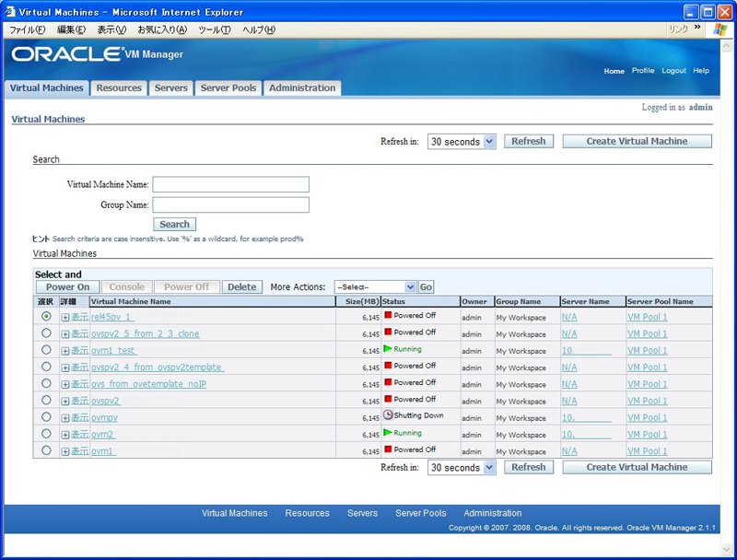The width and height of the screenshot is (737, 560).
Task: Click Powered Off icon for ovspv2_5_from_2_3_clone
Action: [388, 332]
